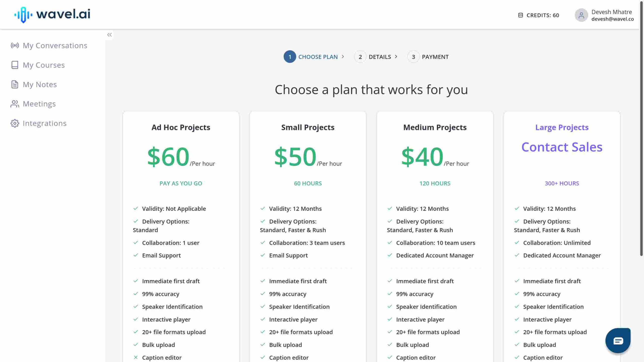This screenshot has height=362, width=644.
Task: Open My Notes section
Action: pyautogui.click(x=40, y=84)
